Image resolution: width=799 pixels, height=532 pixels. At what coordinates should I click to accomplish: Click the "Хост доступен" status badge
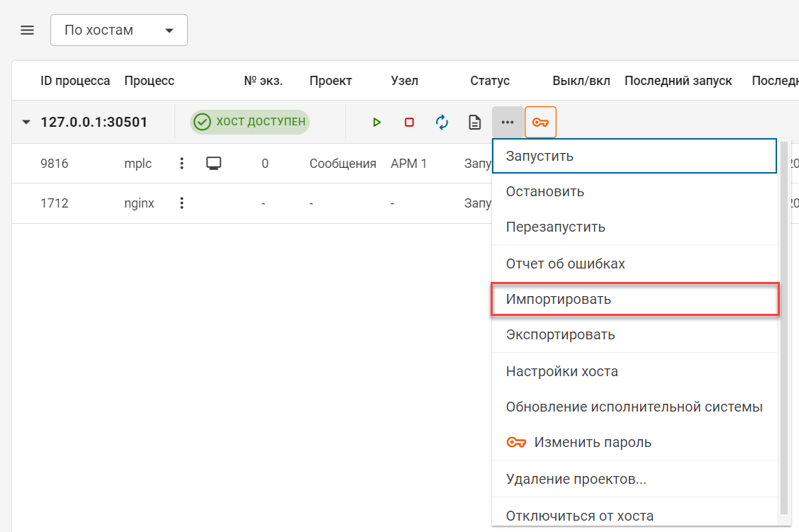(250, 121)
